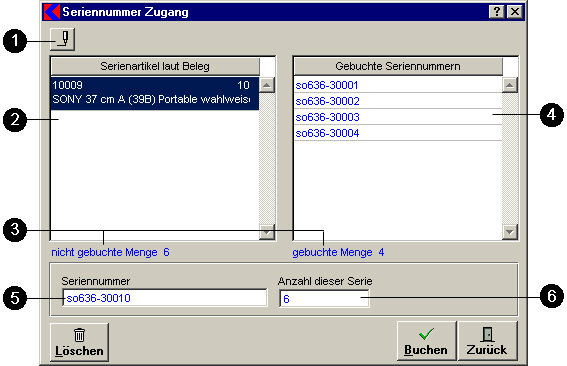Screen dimensions: 567x366
Task: Click the Löschen trash can button
Action: (79, 342)
